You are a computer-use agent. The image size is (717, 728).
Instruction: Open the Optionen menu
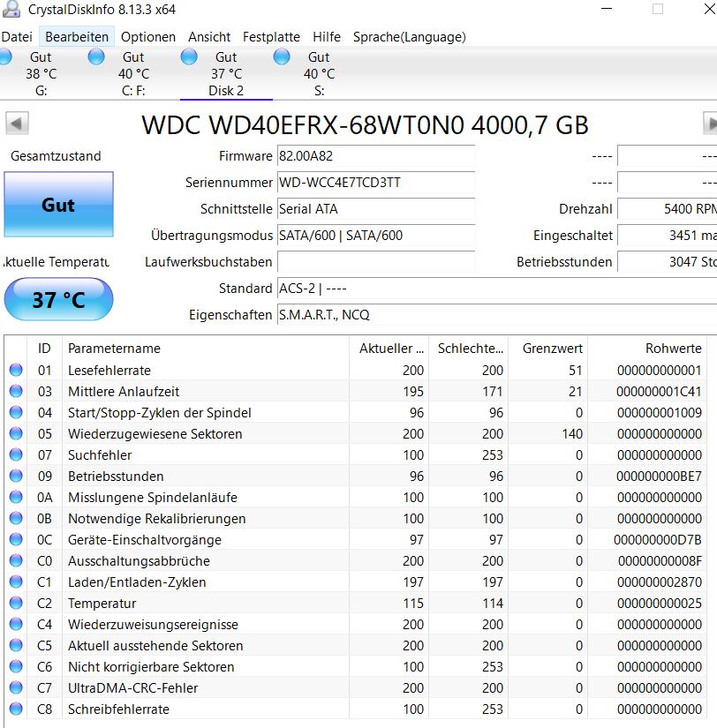click(148, 37)
